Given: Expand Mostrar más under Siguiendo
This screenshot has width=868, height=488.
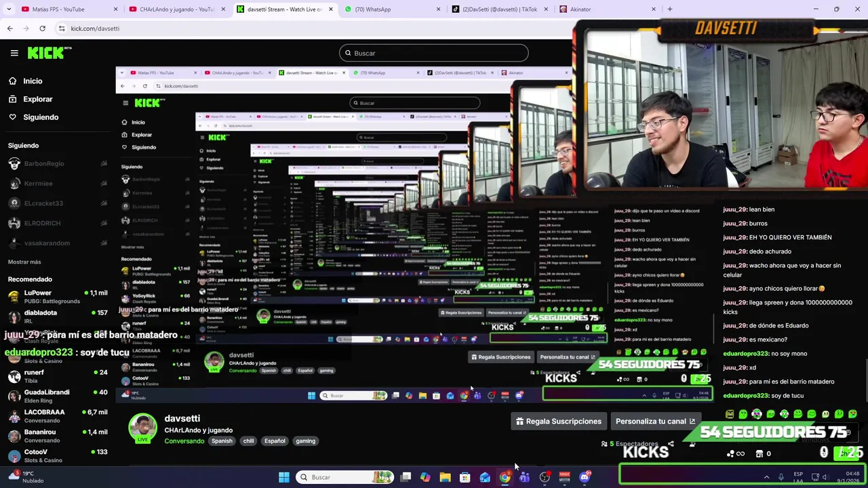Looking at the screenshot, I should [x=24, y=262].
